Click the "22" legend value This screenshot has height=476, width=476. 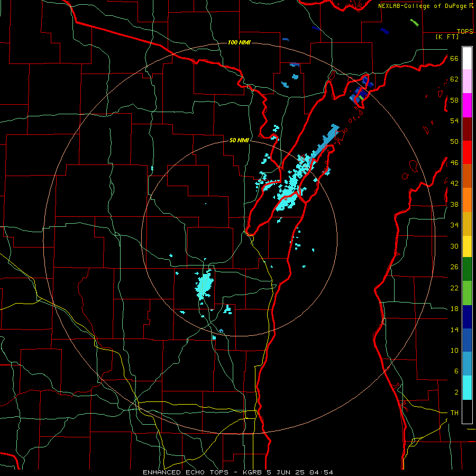[x=454, y=288]
